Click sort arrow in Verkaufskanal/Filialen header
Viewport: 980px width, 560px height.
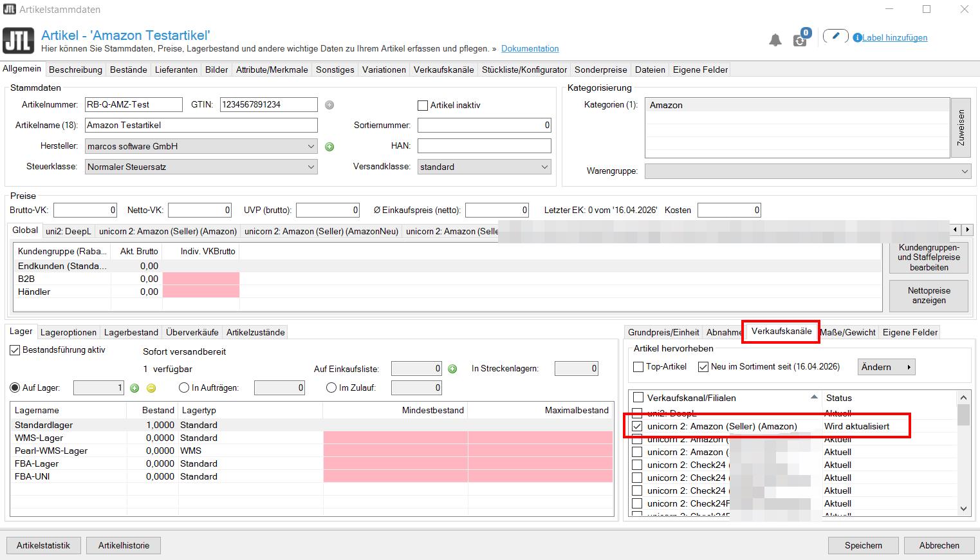pyautogui.click(x=814, y=397)
